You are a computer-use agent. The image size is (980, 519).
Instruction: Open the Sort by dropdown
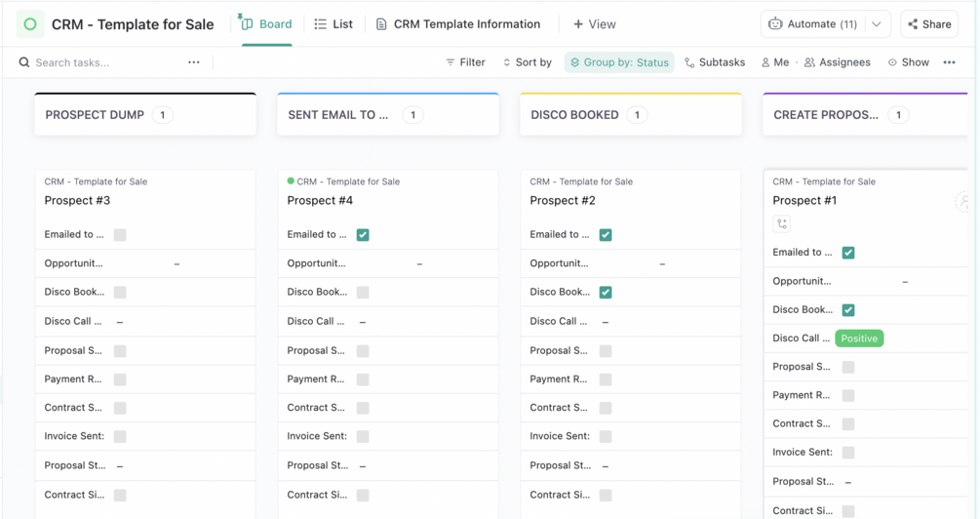coord(528,62)
